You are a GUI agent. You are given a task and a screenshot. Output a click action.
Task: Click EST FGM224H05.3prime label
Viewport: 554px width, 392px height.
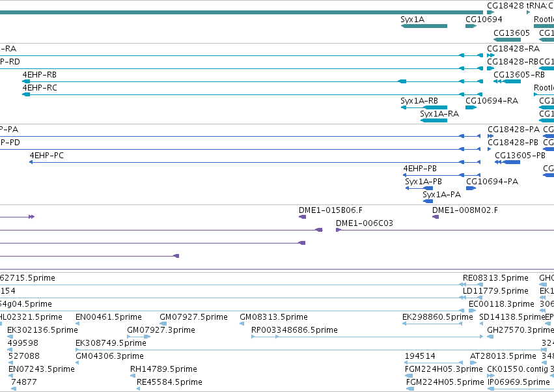(x=444, y=369)
